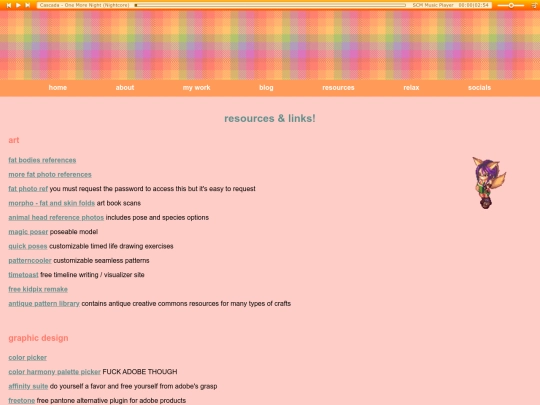Open the patterncooler link
This screenshot has width=540, height=405.
30,261
